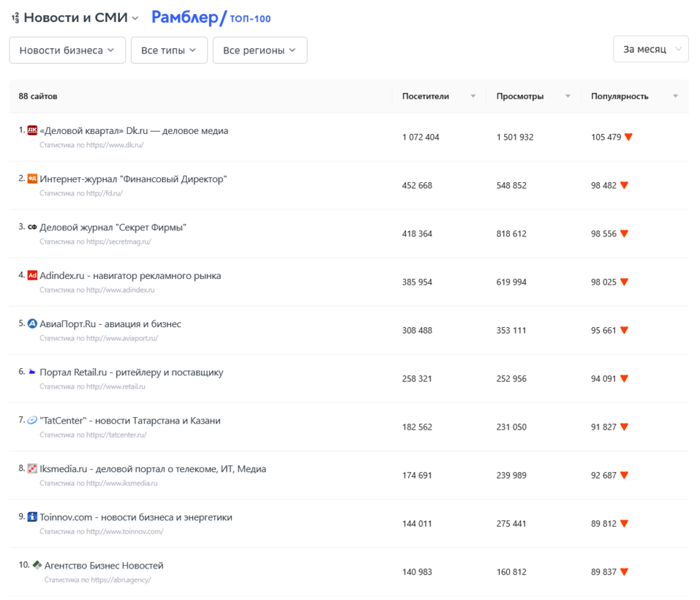This screenshot has width=700, height=600.
Task: Click the Iksmedia.ru favicon
Action: pos(32,468)
